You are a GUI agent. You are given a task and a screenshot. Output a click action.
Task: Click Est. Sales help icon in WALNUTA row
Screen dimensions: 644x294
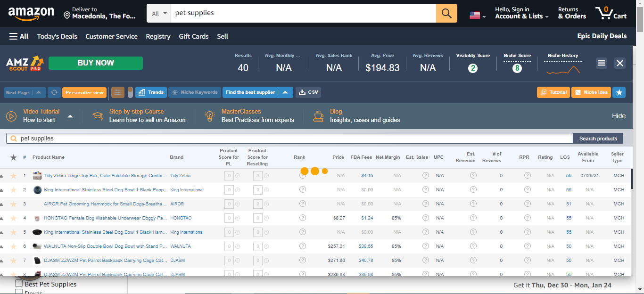(x=425, y=246)
